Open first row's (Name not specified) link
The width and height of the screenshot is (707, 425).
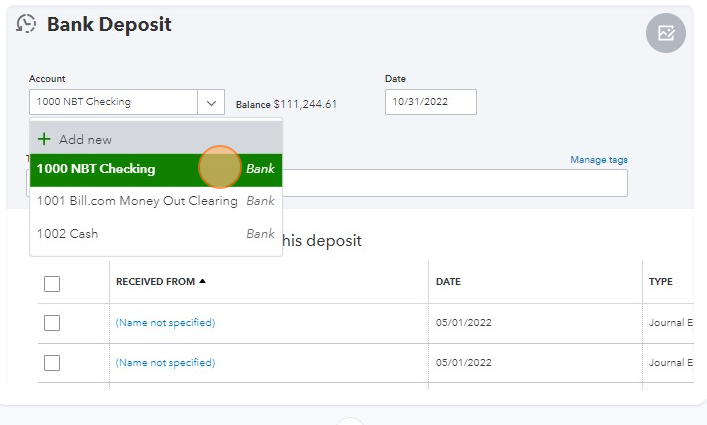click(x=165, y=323)
